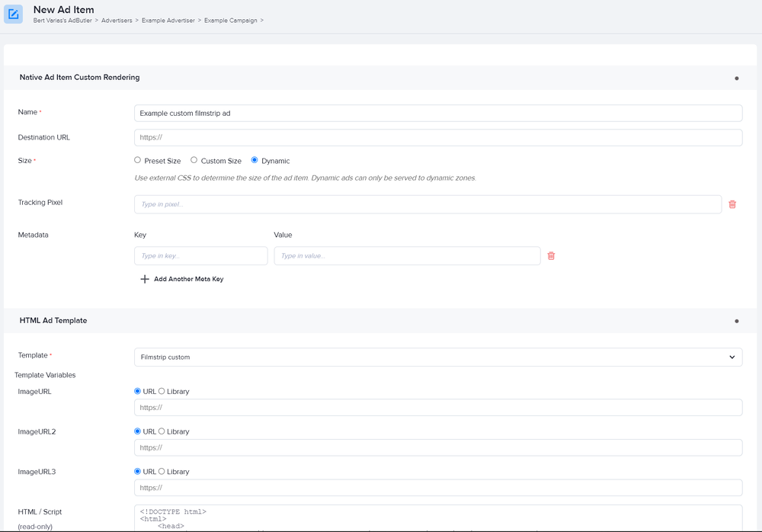Delete the Tracking Pixel row trash icon

coord(732,204)
